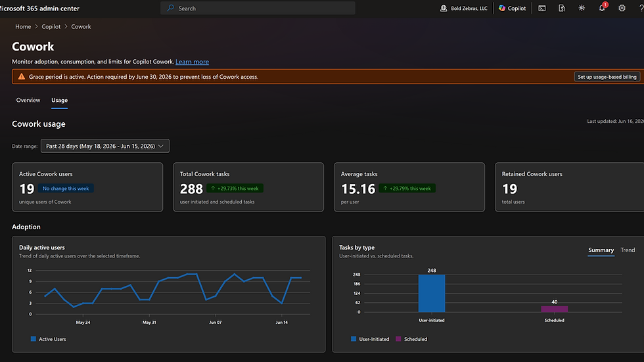Viewport: 644px width, 362px height.
Task: Click the User-initiated bar showing 248
Action: tap(432, 293)
